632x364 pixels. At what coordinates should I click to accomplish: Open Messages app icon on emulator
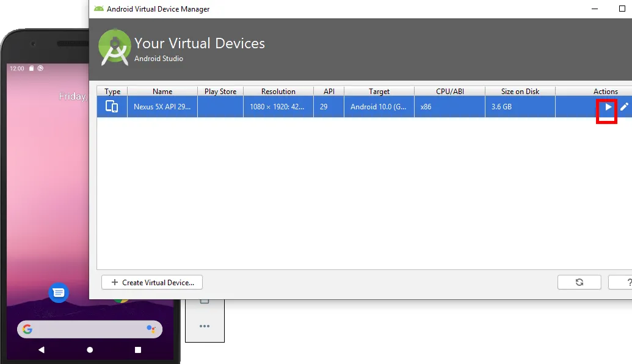point(59,293)
